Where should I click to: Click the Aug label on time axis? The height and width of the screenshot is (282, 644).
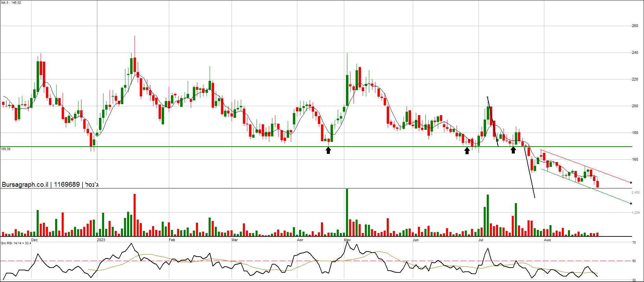(547, 240)
